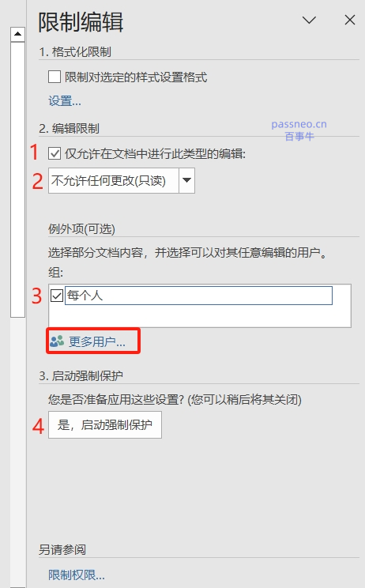Click the scrollbar up arrow

[17, 34]
